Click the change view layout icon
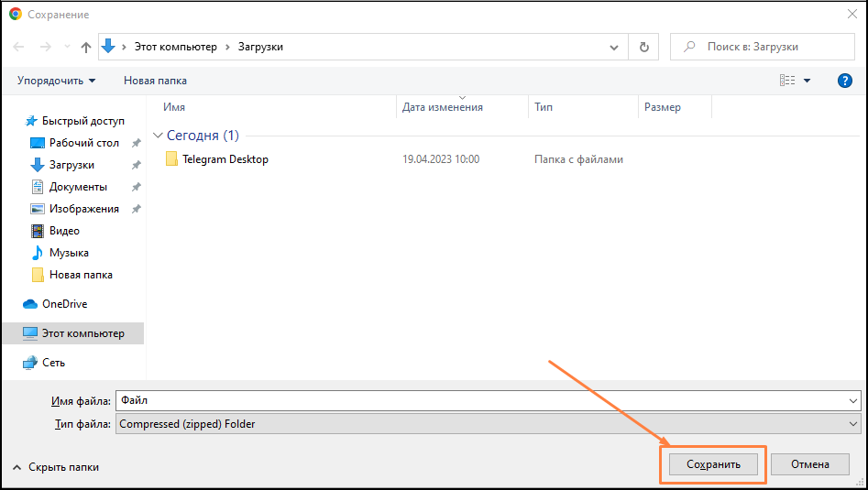This screenshot has width=868, height=490. click(787, 81)
